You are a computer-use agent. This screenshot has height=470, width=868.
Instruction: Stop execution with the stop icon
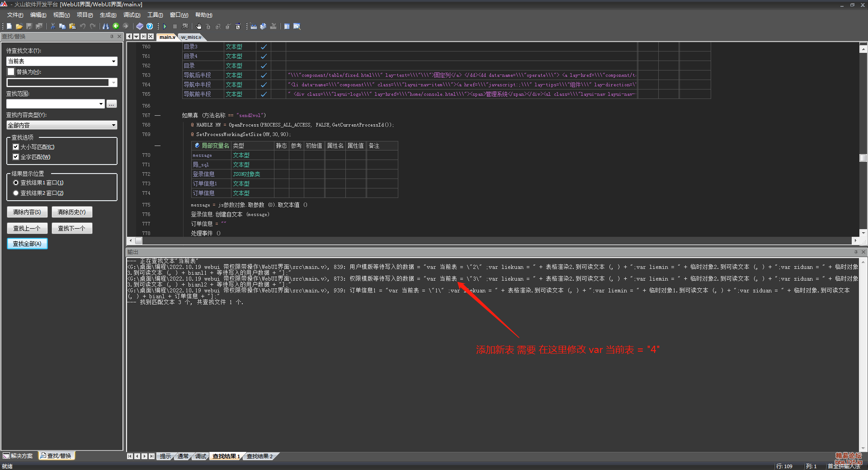click(175, 26)
